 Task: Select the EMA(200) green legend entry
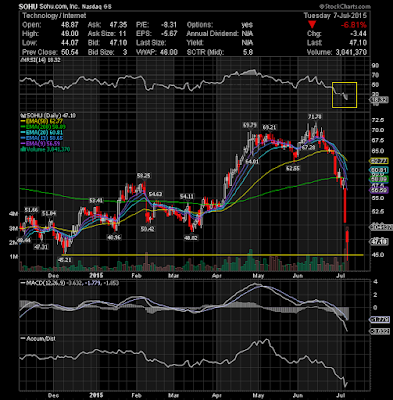tap(43, 127)
